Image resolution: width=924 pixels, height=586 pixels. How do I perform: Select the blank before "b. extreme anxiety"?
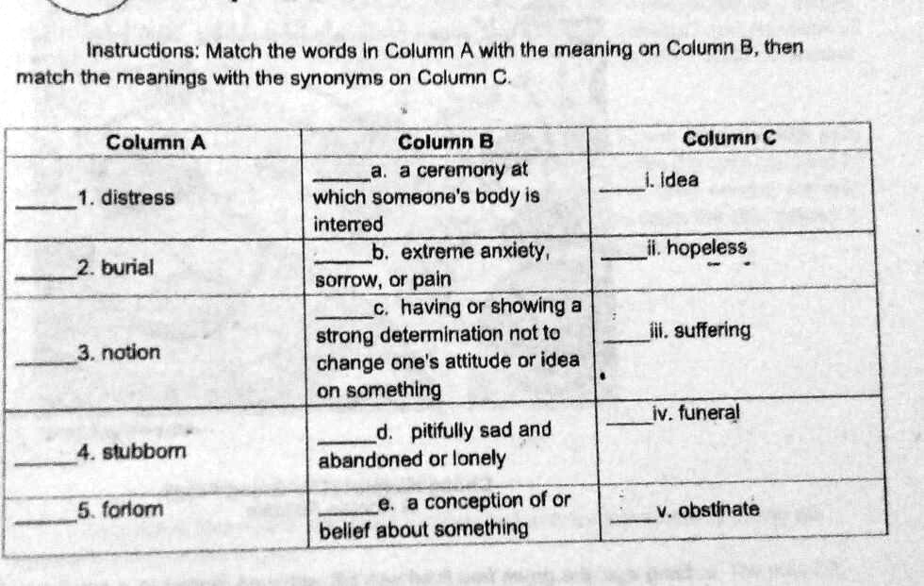[x=343, y=258]
